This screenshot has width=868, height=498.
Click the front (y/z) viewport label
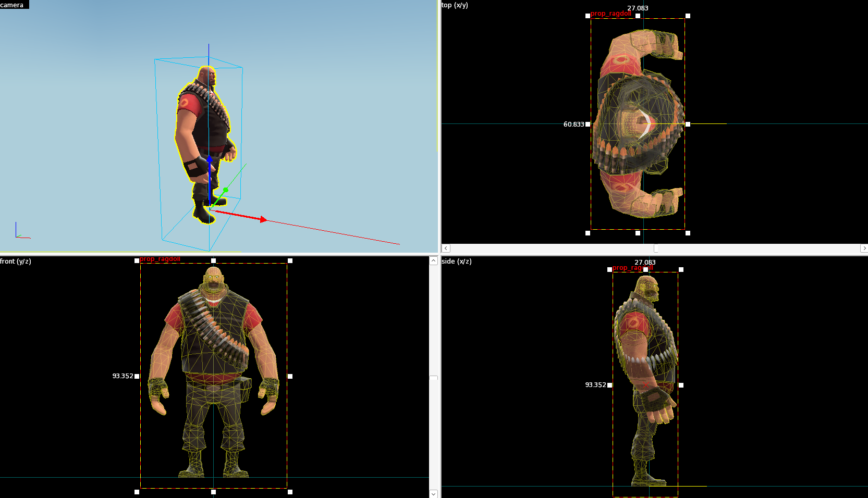(x=16, y=262)
